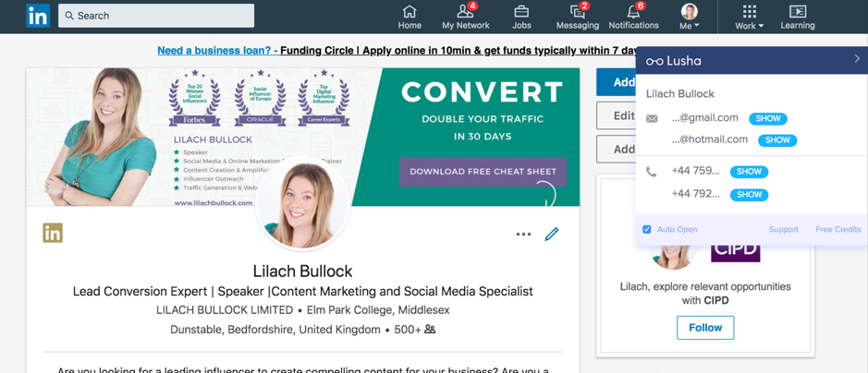
Task: Collapse the Lusha panel with its chevron
Action: [x=857, y=58]
